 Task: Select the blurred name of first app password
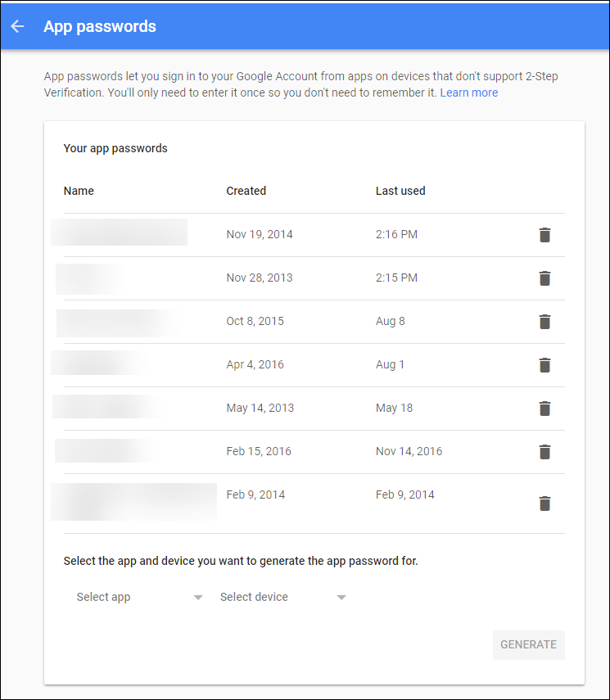[119, 233]
